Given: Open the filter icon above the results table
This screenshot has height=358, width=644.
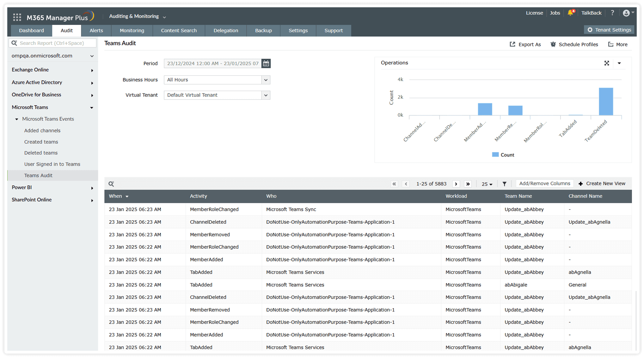Looking at the screenshot, I should pyautogui.click(x=504, y=184).
